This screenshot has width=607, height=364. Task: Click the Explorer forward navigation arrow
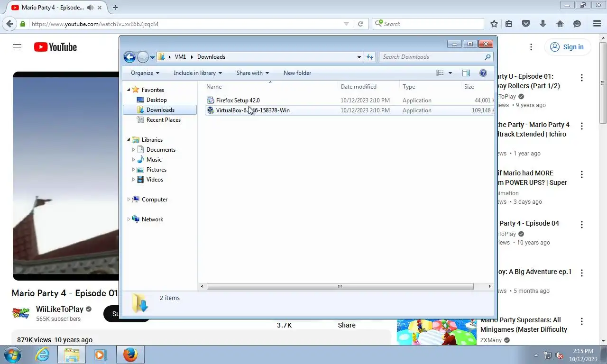coord(143,57)
